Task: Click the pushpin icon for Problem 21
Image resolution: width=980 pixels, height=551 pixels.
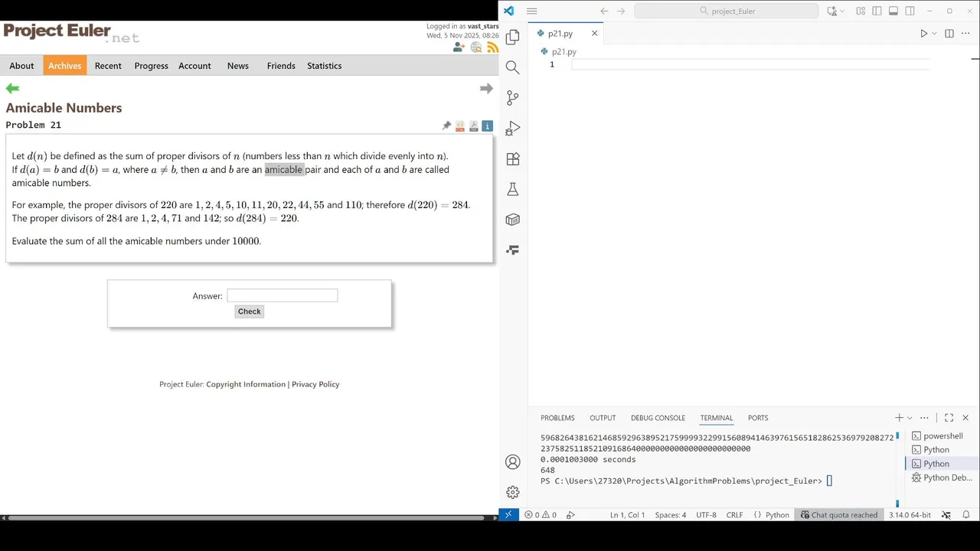Action: (446, 126)
